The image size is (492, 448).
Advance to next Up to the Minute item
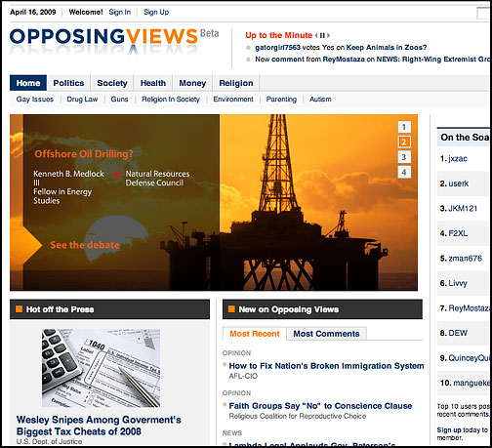(x=328, y=35)
